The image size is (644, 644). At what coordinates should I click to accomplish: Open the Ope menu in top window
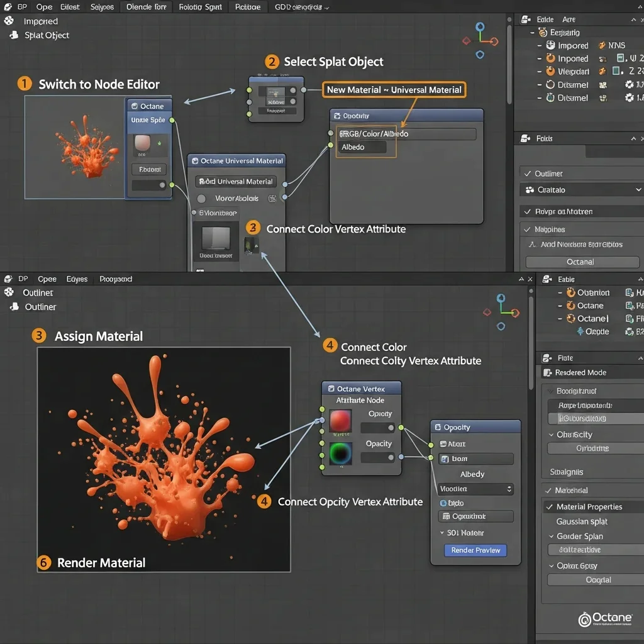44,7
